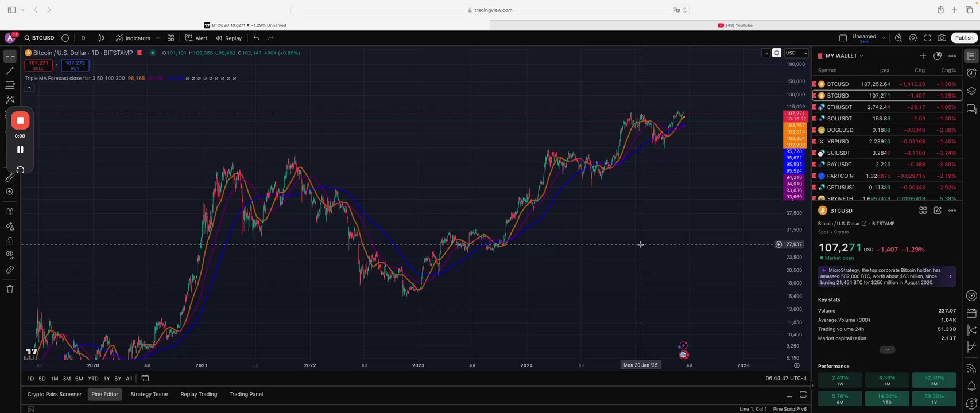Take a chart snapshot with camera icon

(942, 38)
